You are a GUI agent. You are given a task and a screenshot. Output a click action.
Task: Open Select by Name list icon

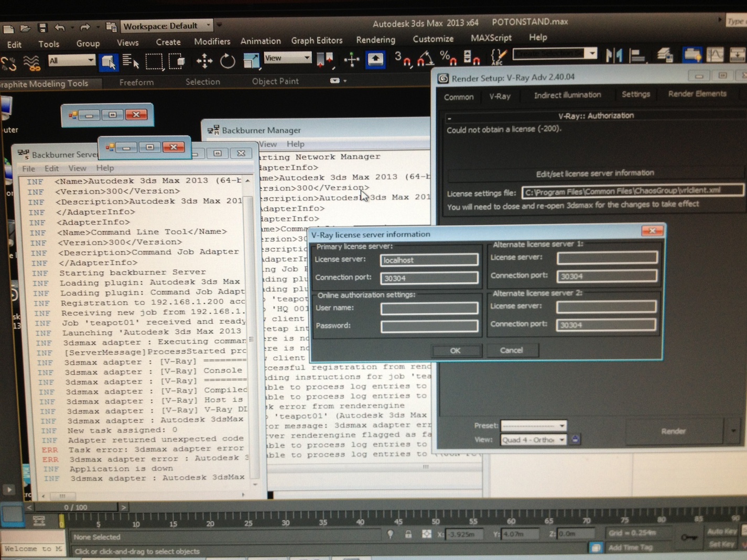coord(131,61)
